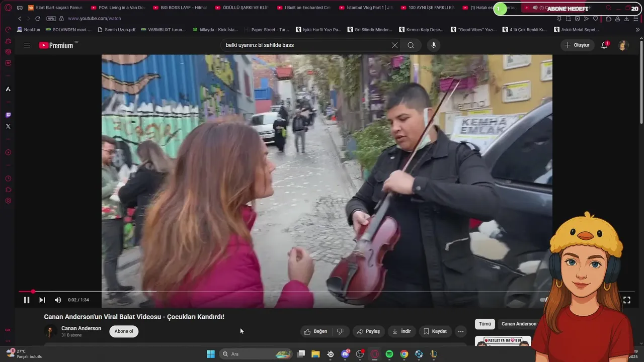Open extensions cube in toolbar
This screenshot has width=644, height=362.
[x=608, y=19]
